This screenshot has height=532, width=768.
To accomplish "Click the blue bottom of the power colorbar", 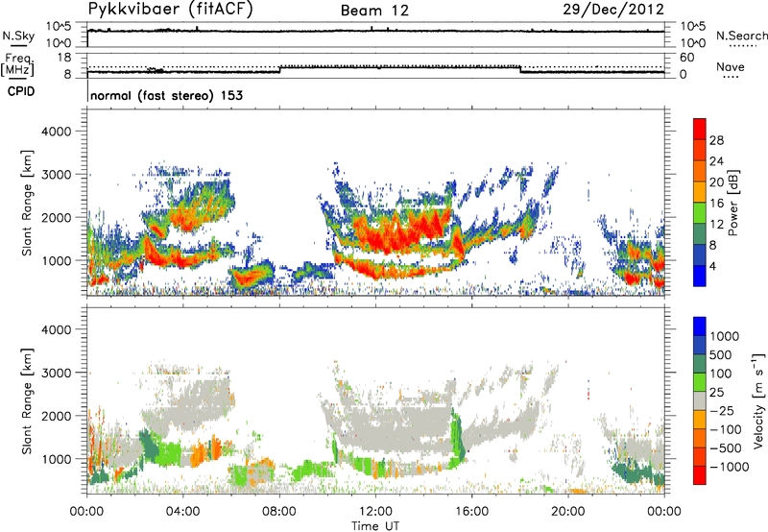I will (700, 277).
